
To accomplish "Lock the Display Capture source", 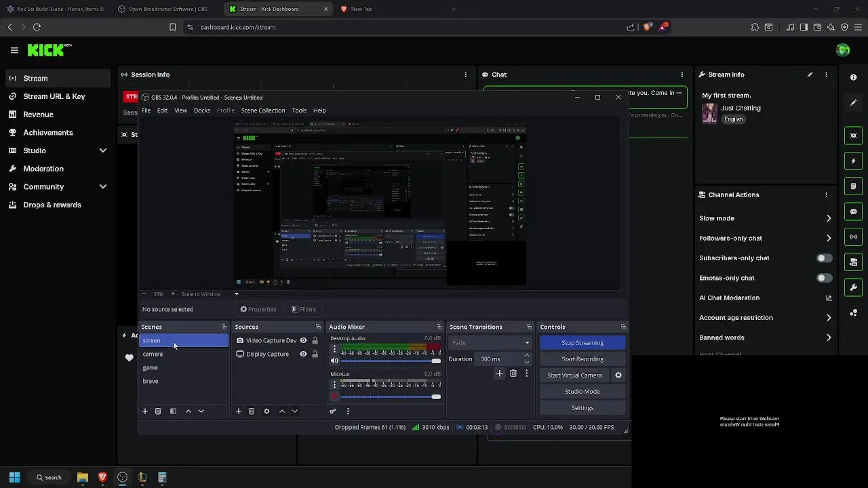I will pyautogui.click(x=315, y=354).
